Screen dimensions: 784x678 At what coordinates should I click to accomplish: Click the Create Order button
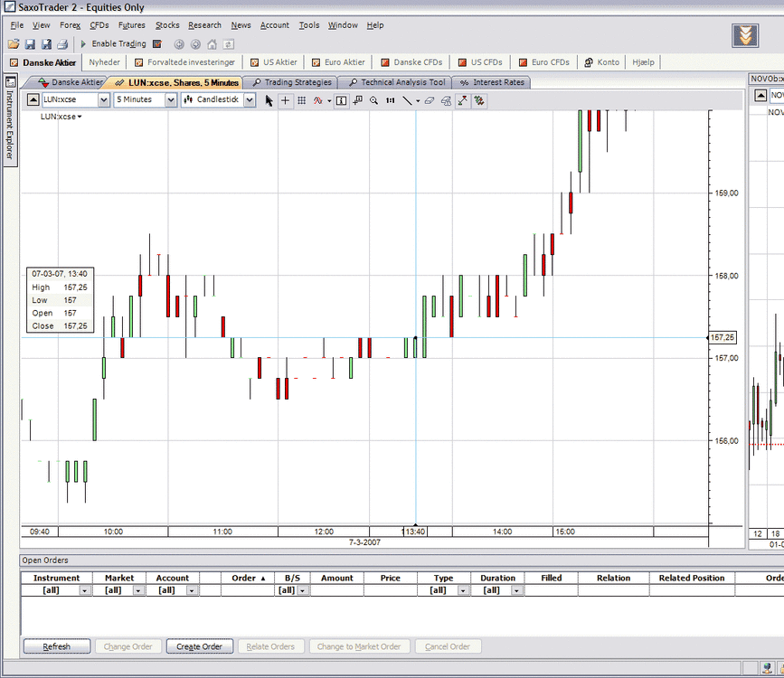(x=200, y=646)
